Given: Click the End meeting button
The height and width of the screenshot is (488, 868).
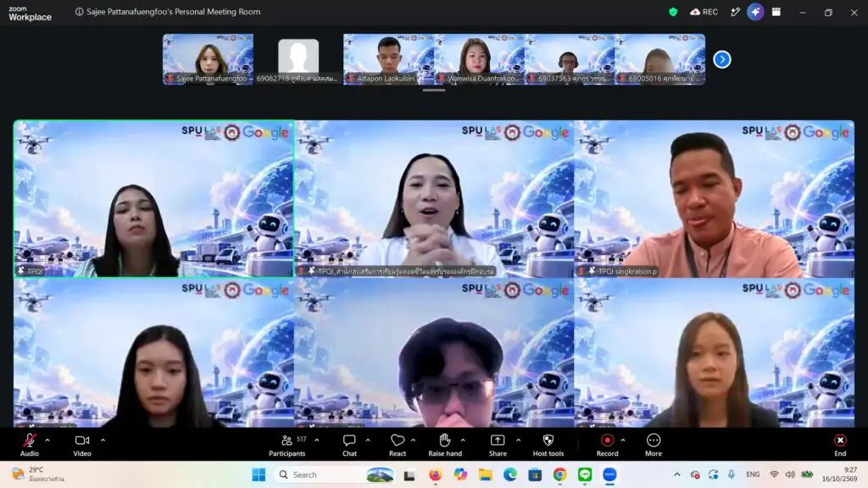Looking at the screenshot, I should 840,445.
